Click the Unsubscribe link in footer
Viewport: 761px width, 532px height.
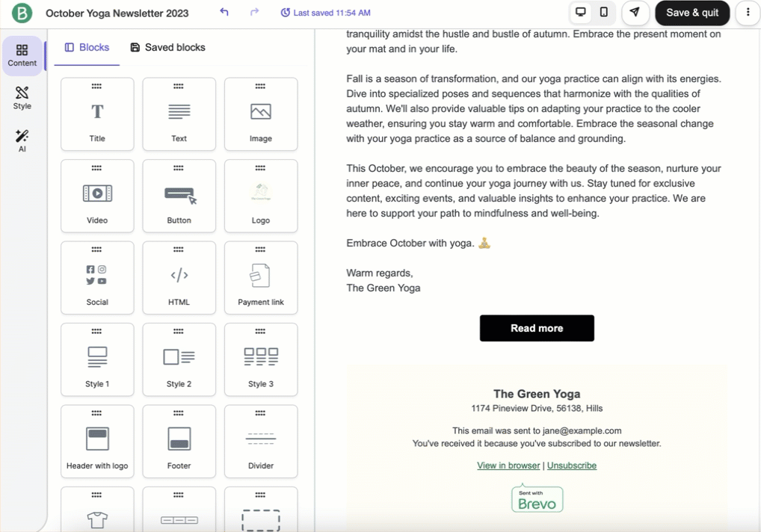point(572,466)
